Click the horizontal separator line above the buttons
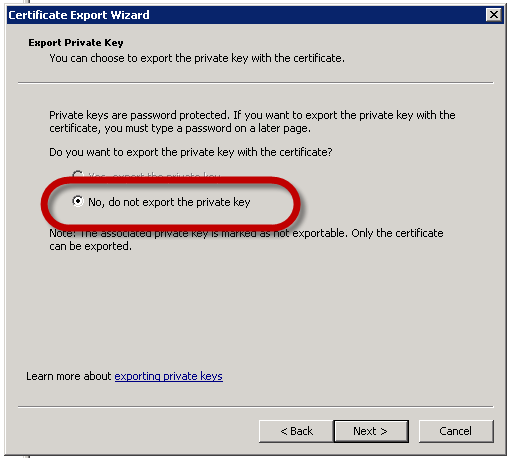 pyautogui.click(x=255, y=407)
